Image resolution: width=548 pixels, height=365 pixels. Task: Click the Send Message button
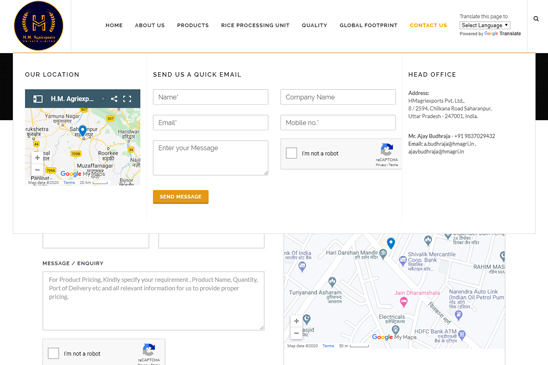(x=181, y=197)
